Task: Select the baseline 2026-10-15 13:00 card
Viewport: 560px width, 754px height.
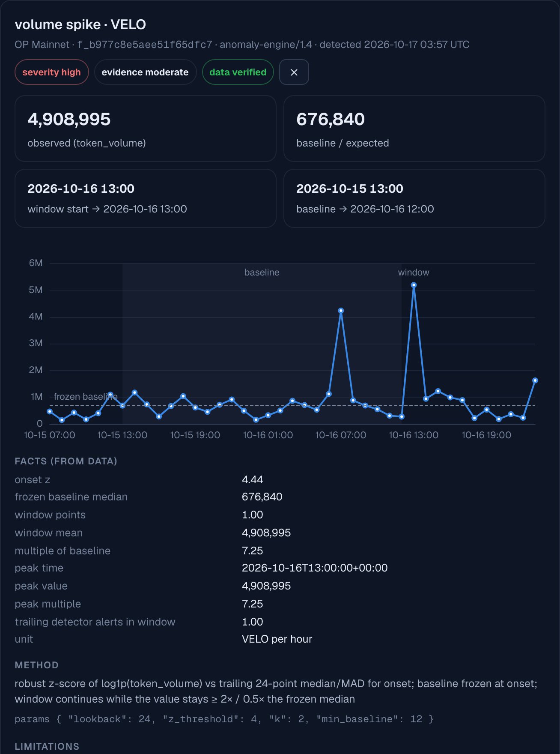Action: pos(414,198)
